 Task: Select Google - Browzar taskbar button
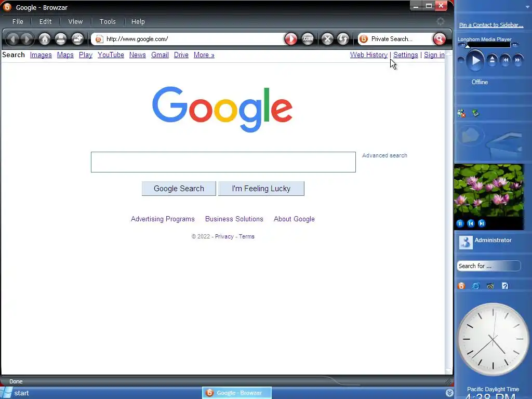coord(237,393)
